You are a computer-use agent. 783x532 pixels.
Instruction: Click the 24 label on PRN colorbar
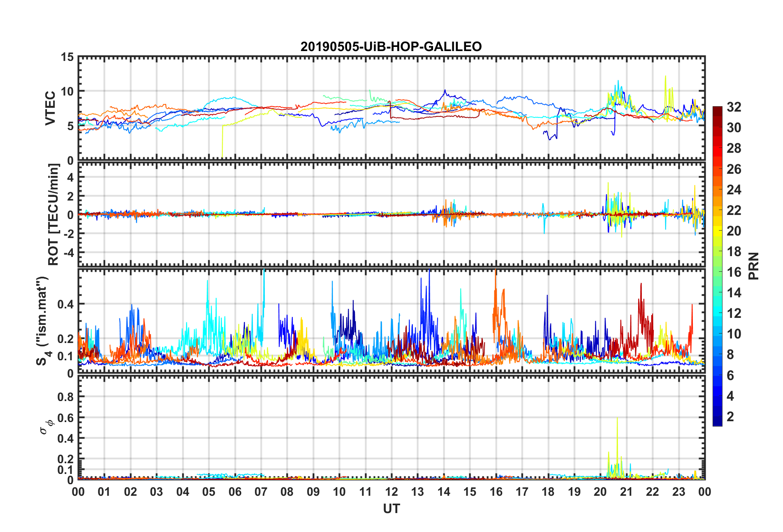tap(734, 189)
